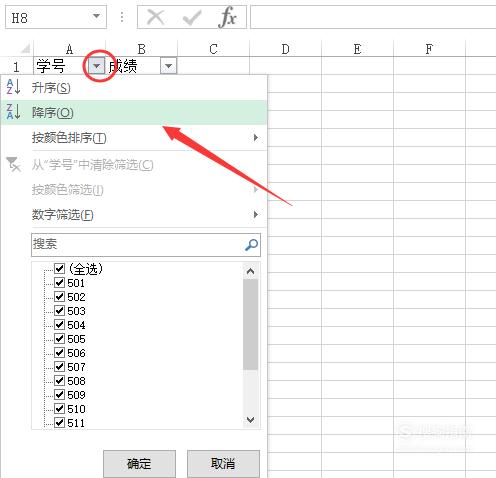Toggle the (全选) select all checkbox
496x478 pixels.
tap(59, 268)
